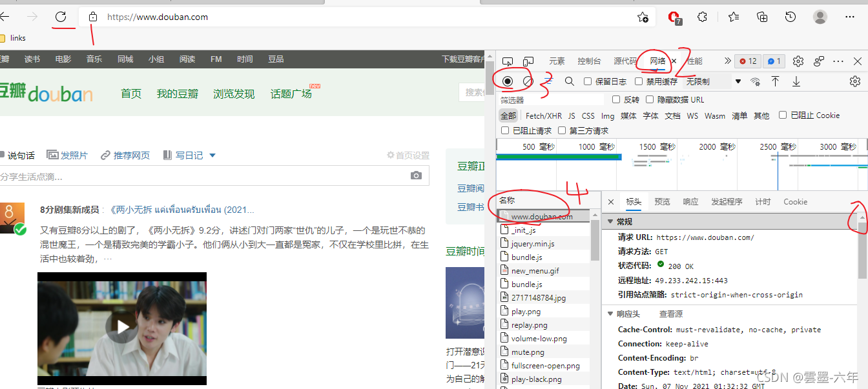Filter requests by Fetch/XHR
Image resolution: width=868 pixels, height=389 pixels.
coord(544,115)
